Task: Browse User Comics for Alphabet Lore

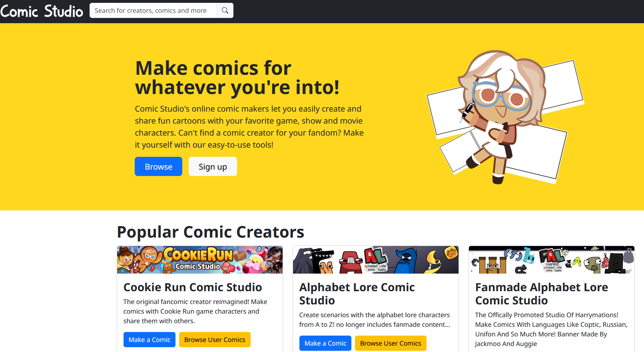Action: 391,343
